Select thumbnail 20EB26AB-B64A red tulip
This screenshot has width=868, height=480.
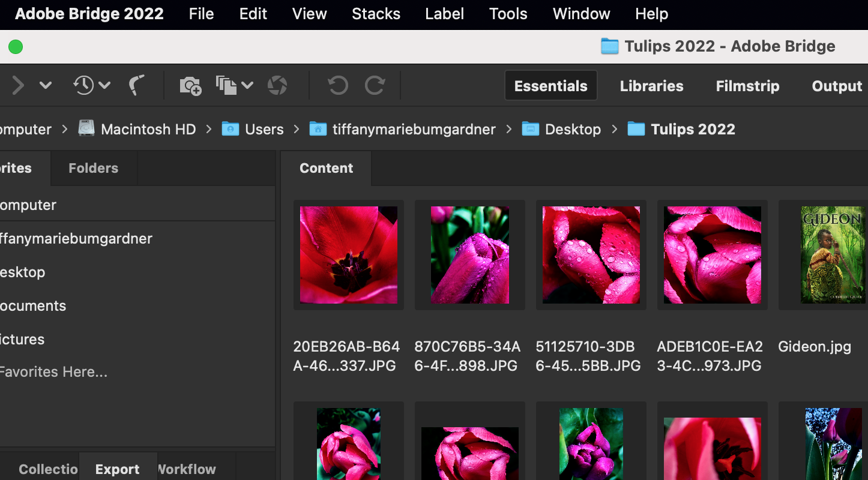(x=349, y=255)
